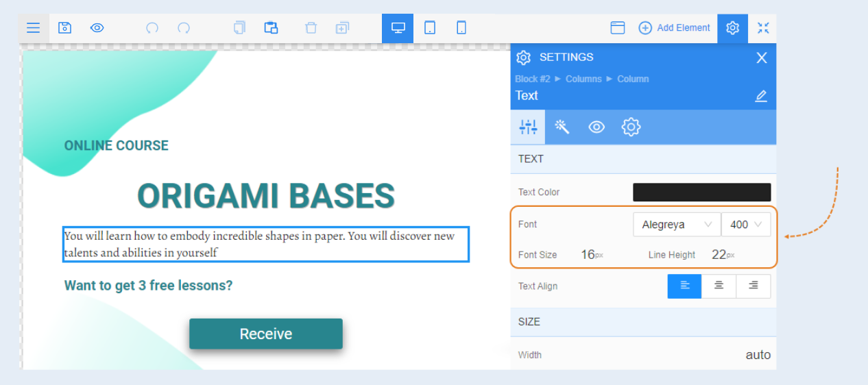868x385 pixels.
Task: Align text to the left
Action: tap(684, 286)
